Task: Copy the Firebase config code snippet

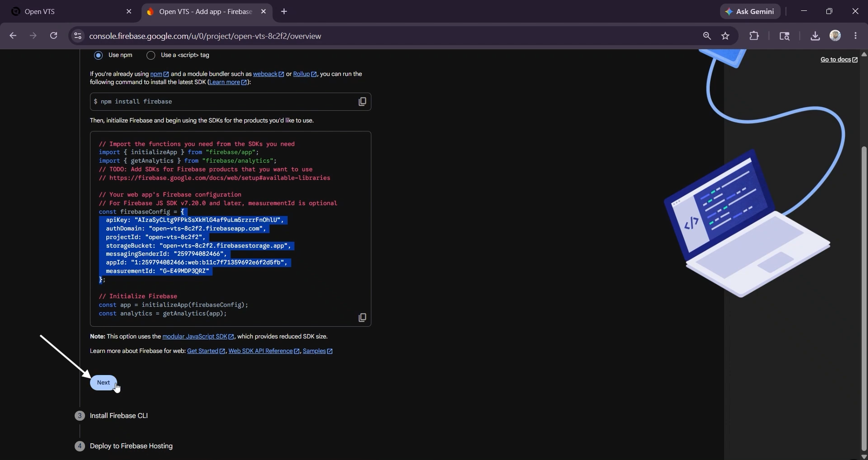Action: coord(362,318)
